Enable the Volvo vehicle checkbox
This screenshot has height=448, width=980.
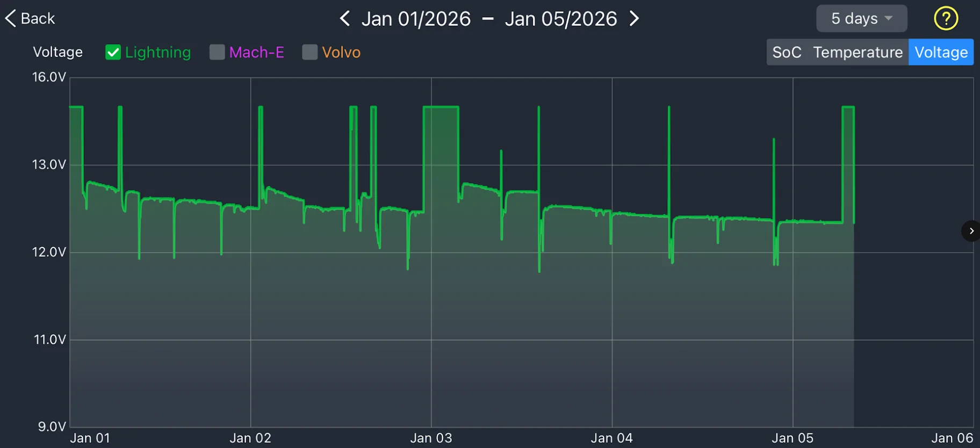310,52
